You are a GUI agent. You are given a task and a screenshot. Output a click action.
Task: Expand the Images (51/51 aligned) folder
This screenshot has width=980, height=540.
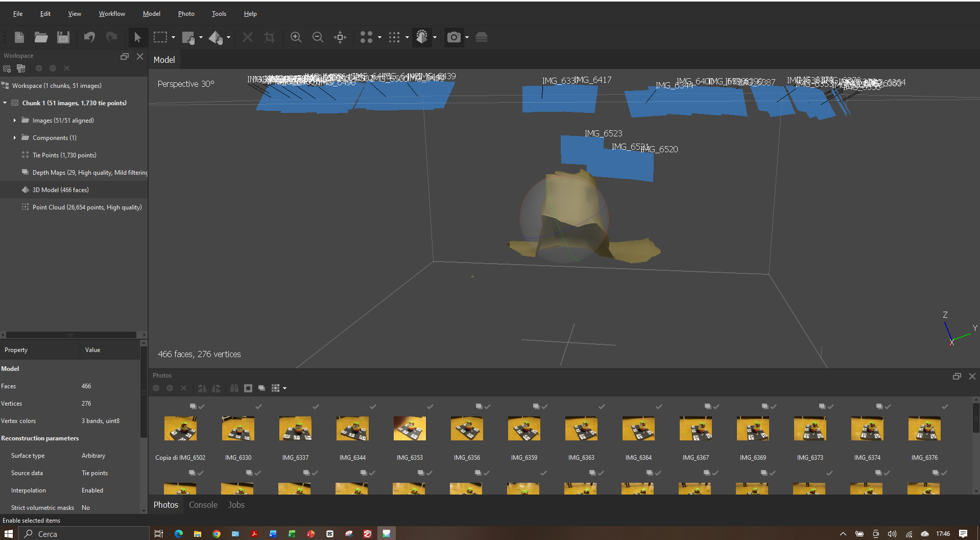tap(14, 120)
